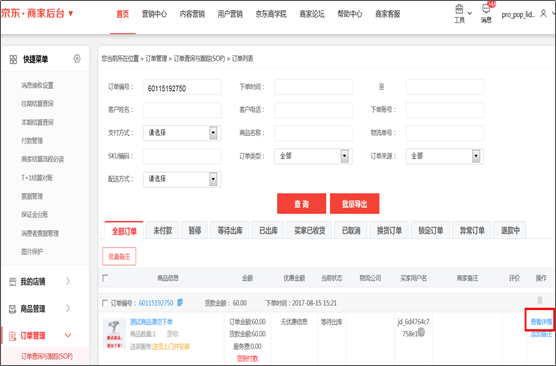The height and width of the screenshot is (366, 556).
Task: Open the 消息 message notifications icon
Action: (x=486, y=9)
